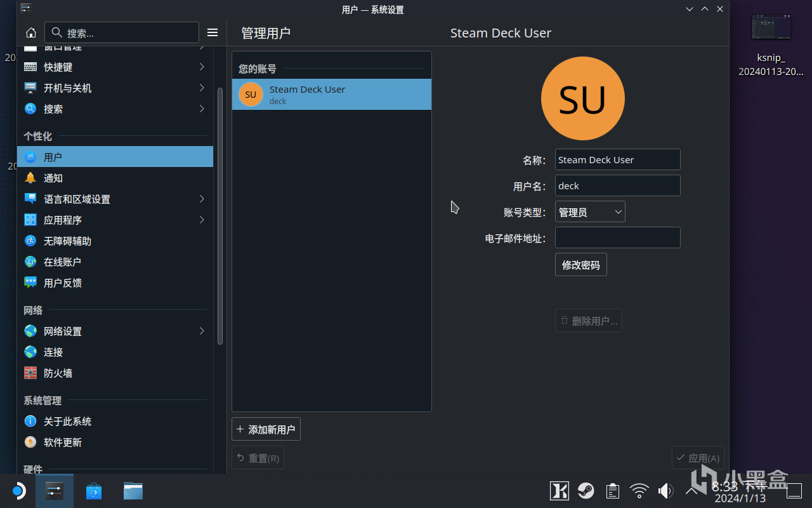Image resolution: width=812 pixels, height=508 pixels.
Task: Click the 防火墙 brick wall icon
Action: [x=30, y=373]
